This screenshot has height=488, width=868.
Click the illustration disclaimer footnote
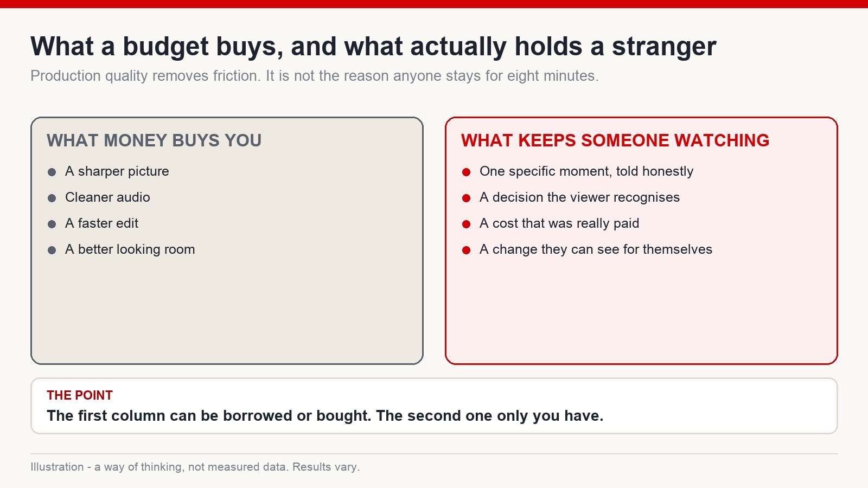click(195, 467)
